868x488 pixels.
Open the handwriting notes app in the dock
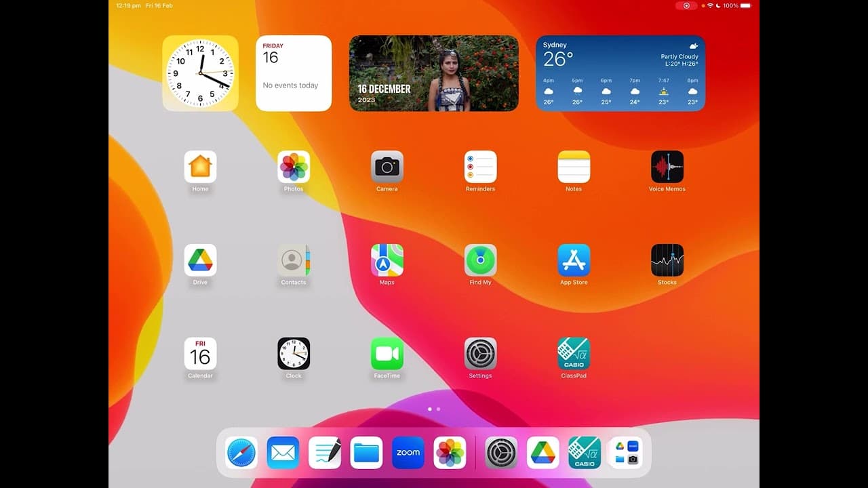[x=325, y=453]
